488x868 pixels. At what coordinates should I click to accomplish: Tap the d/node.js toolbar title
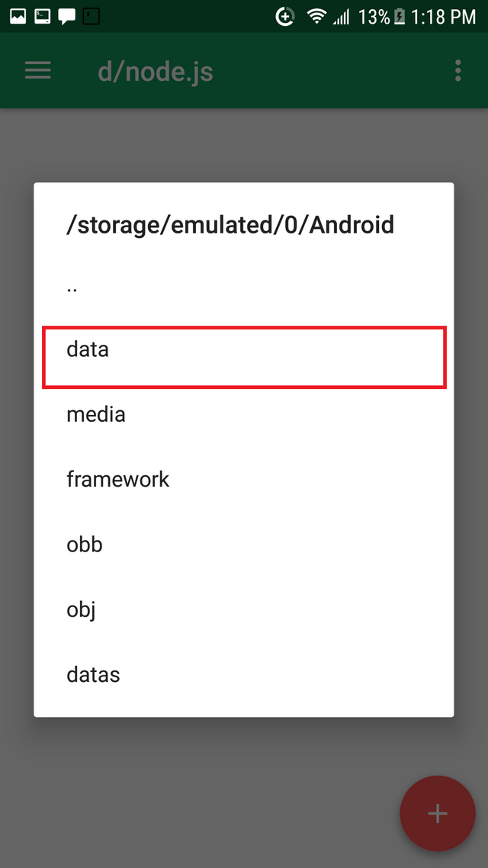pyautogui.click(x=156, y=72)
